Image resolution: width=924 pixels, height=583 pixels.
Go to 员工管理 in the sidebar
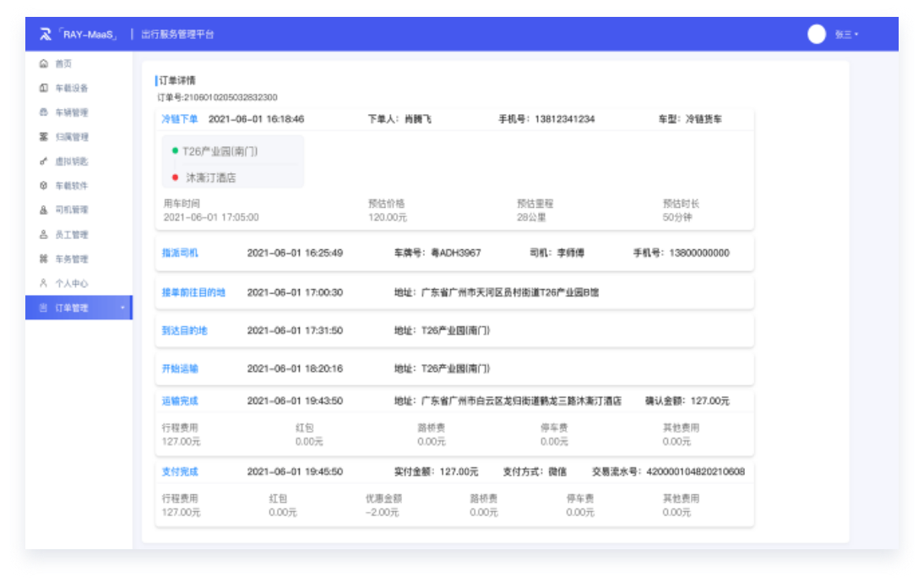(x=71, y=235)
